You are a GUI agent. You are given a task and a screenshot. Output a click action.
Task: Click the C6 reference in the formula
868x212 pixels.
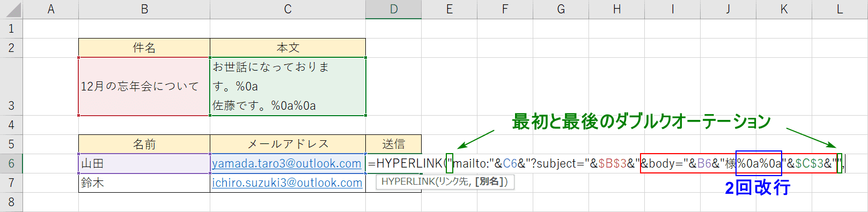(510, 163)
